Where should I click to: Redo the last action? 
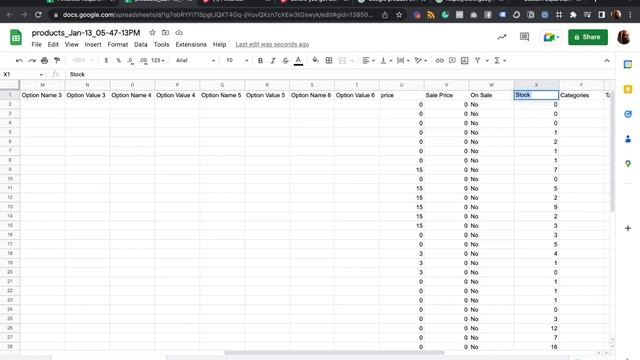32,60
